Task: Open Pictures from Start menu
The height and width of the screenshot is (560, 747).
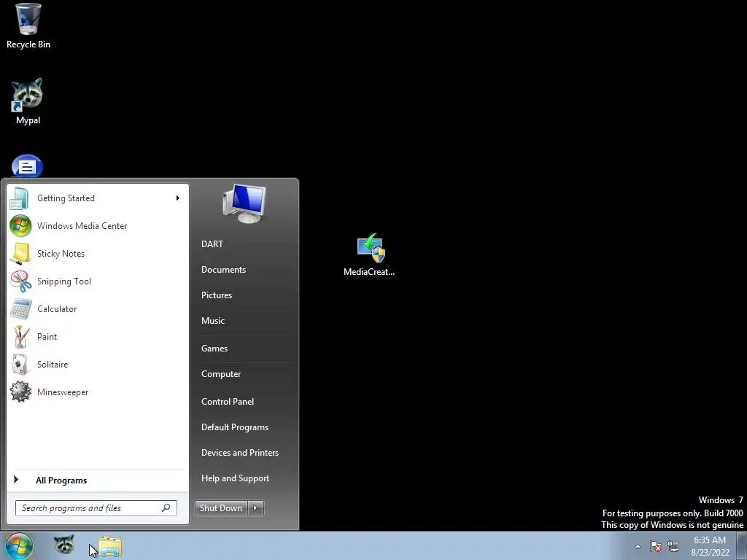Action: 217,295
